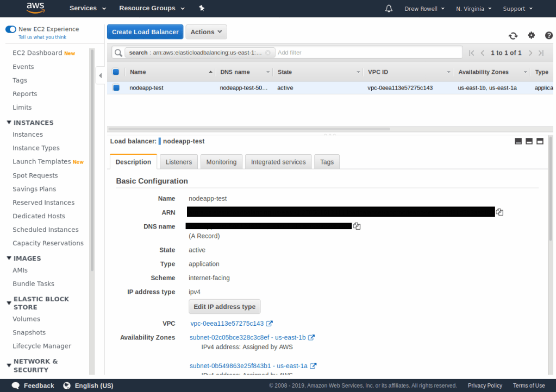Open the N. Virginia region dropdown

[x=473, y=9]
